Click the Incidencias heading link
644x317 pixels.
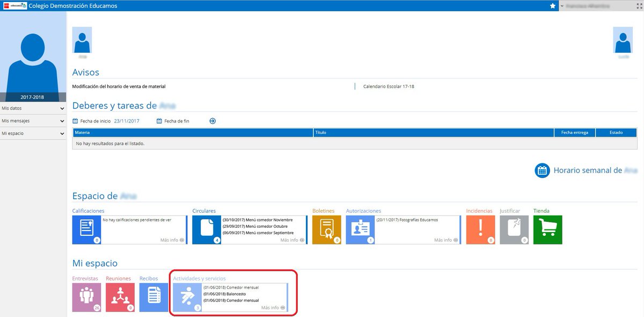coord(479,211)
